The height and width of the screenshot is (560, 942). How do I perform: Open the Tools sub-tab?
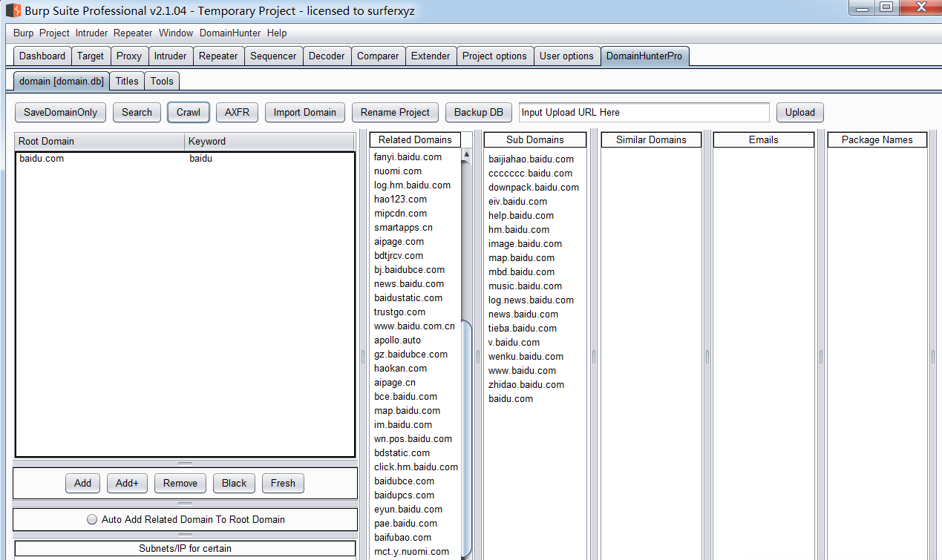[x=162, y=81]
